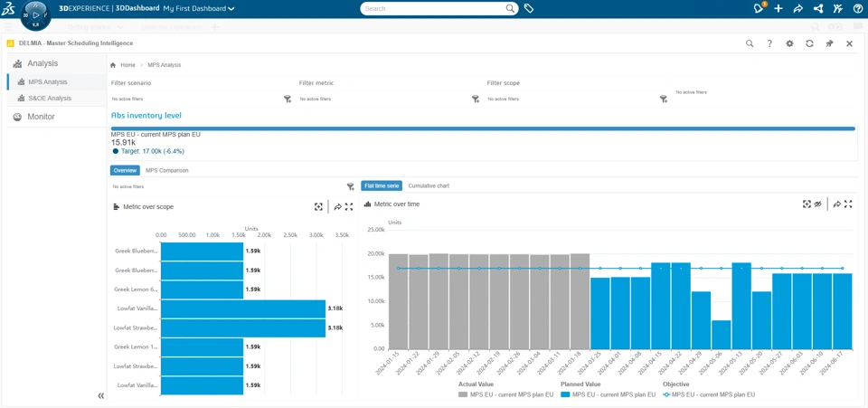The width and height of the screenshot is (868, 408).
Task: Click the 2024-03-18 actual value bar
Action: (580, 301)
